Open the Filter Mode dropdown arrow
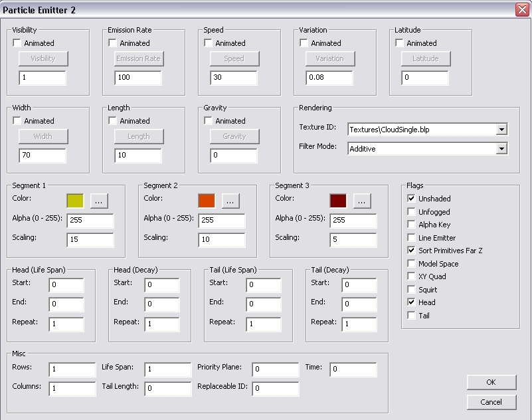532x420 pixels. tap(501, 149)
